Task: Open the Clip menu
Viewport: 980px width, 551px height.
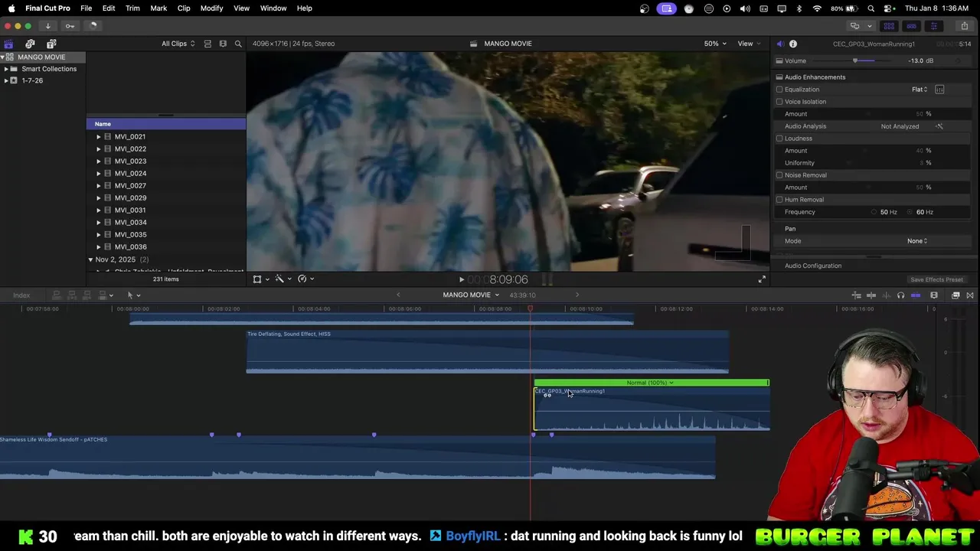Action: tap(184, 8)
